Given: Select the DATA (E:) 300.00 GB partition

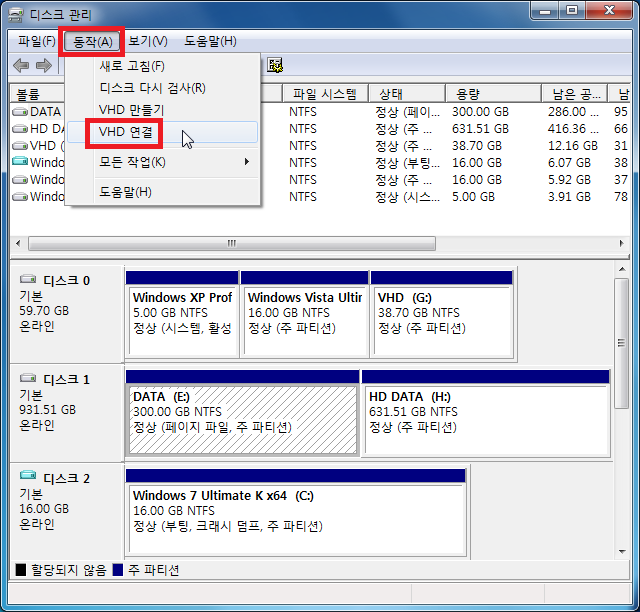Looking at the screenshot, I should (x=242, y=414).
